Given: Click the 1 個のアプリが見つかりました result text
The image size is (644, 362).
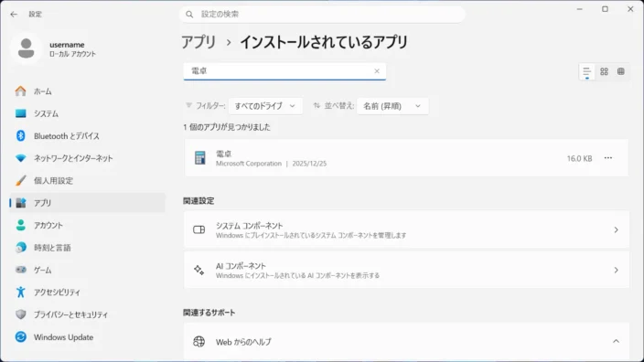Looking at the screenshot, I should point(227,127).
